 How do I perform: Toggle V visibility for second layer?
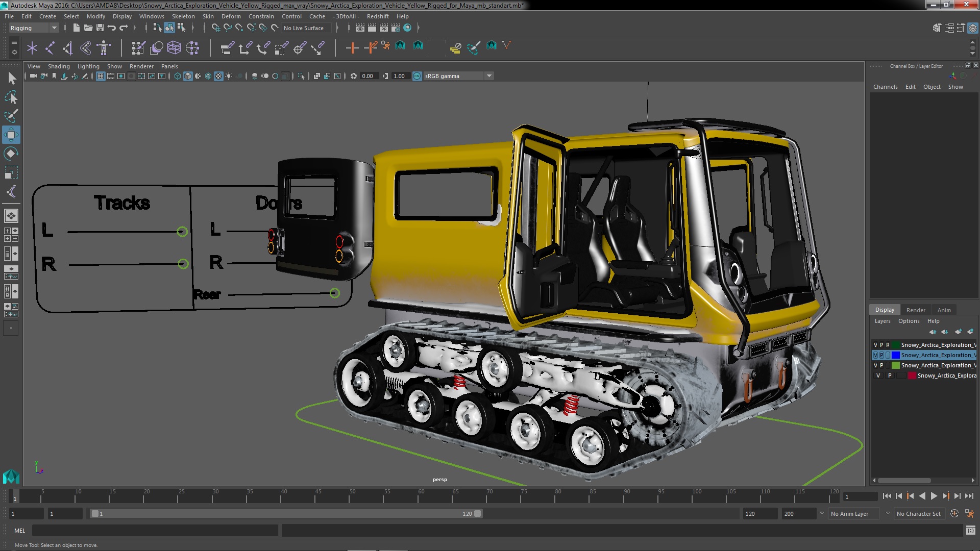876,355
